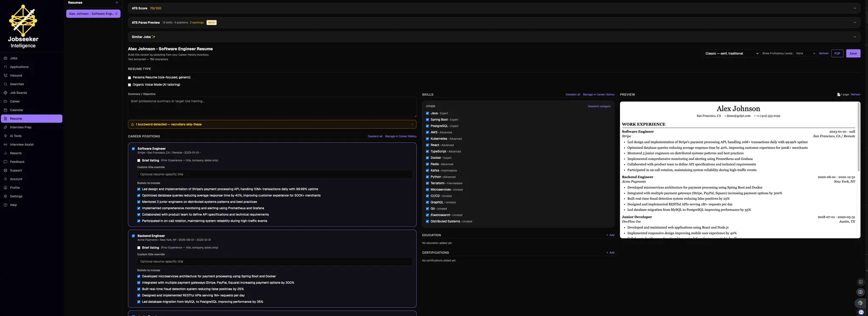Click the demo badge in ATS Parse Preview
Screen dimensions: 868x316
tap(211, 22)
